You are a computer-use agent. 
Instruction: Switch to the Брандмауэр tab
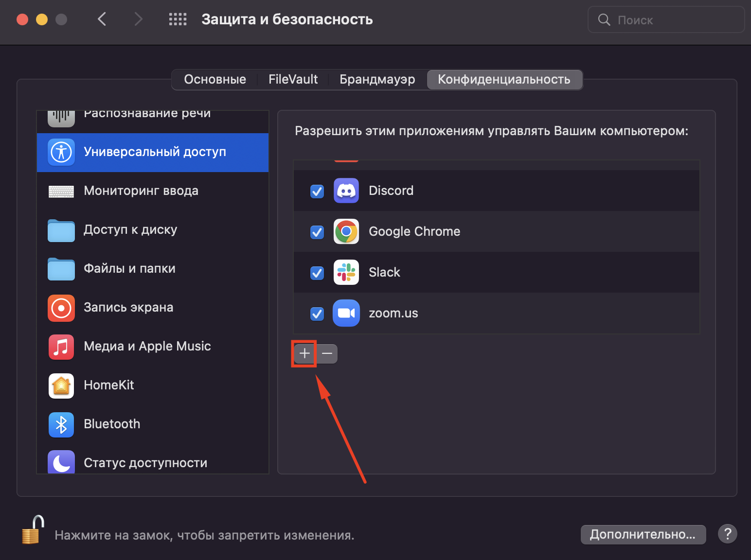(377, 79)
